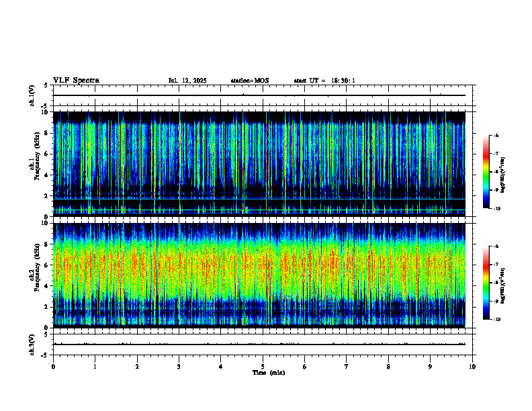
Task: Click the "station=MOS" header label
Action: pyautogui.click(x=250, y=81)
